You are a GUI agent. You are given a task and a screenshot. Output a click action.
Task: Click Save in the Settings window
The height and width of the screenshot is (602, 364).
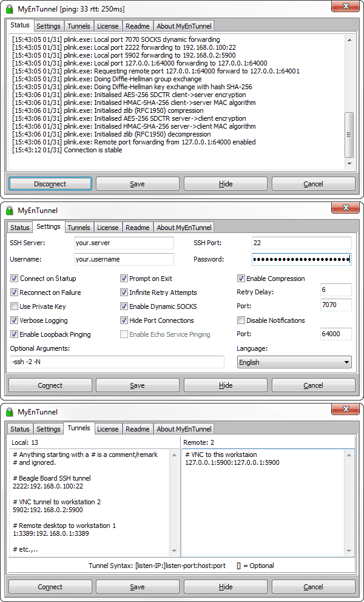(138, 385)
